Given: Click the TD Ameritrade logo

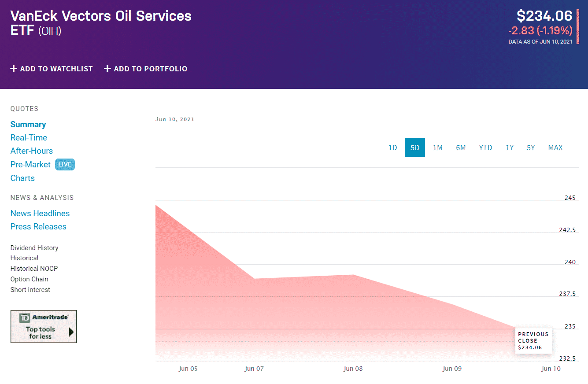Looking at the screenshot, I should [44, 318].
